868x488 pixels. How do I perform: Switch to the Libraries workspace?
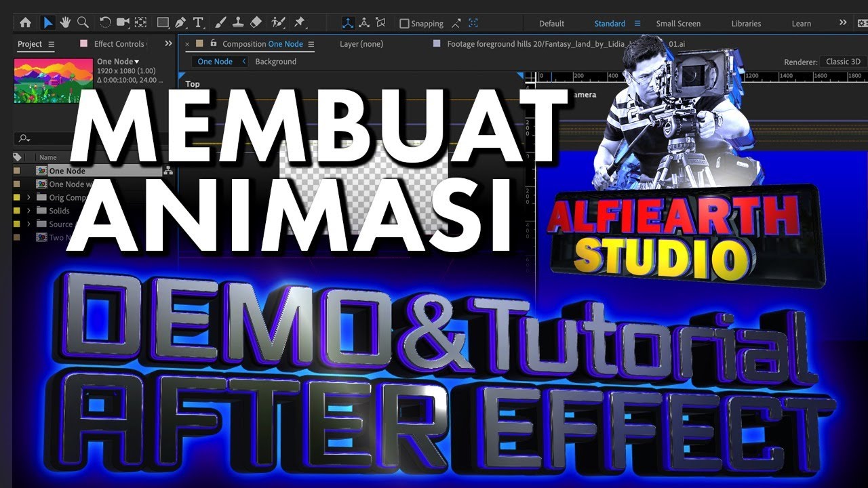tap(746, 24)
